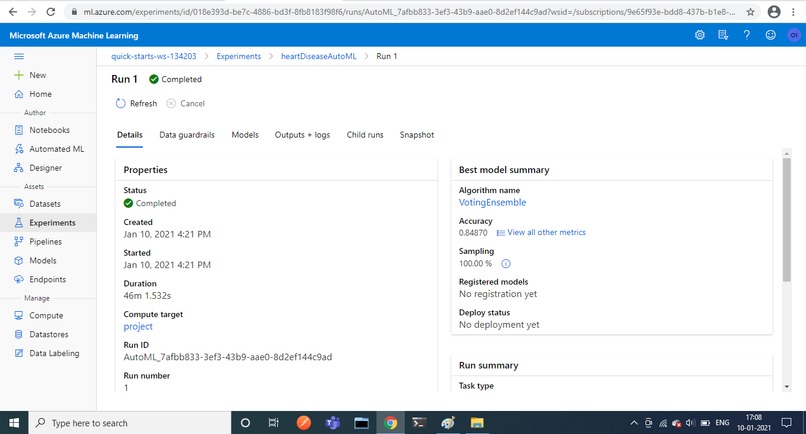Show hidden tray icons chevron

click(x=634, y=423)
